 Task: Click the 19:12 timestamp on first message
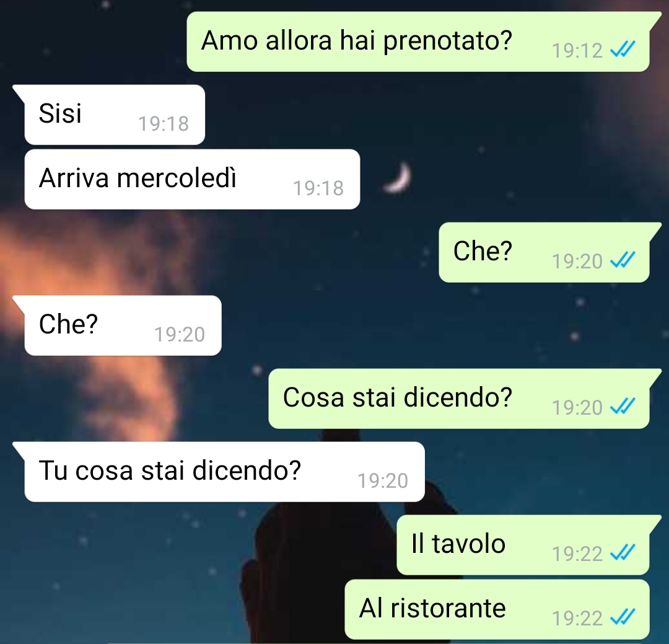(x=577, y=51)
